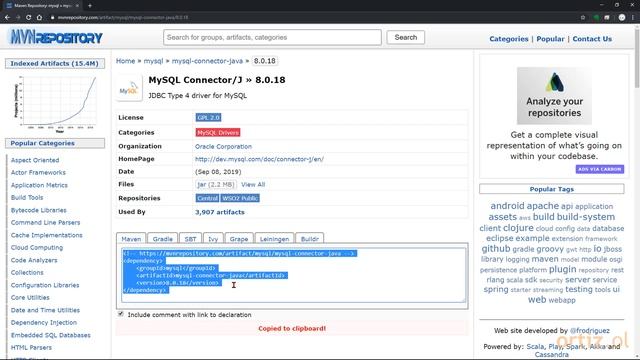Click the GPL 2.0 license badge
Image resolution: width=640 pixels, height=360 pixels.
click(209, 118)
